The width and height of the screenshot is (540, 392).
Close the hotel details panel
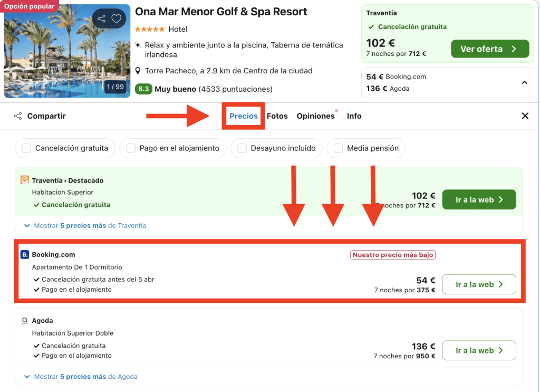point(525,116)
